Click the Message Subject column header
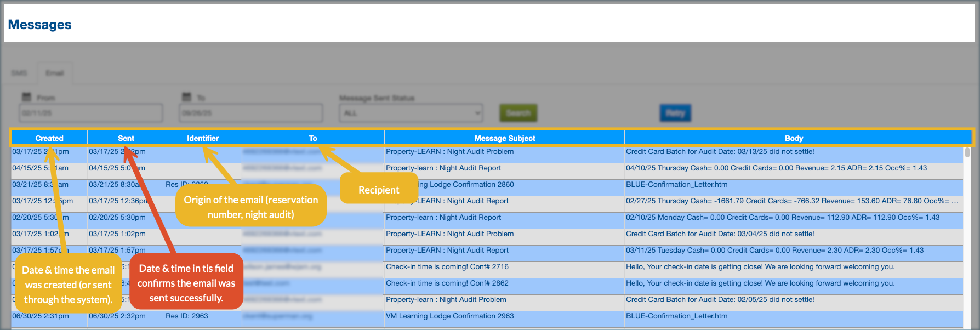The height and width of the screenshot is (330, 980). coord(504,138)
